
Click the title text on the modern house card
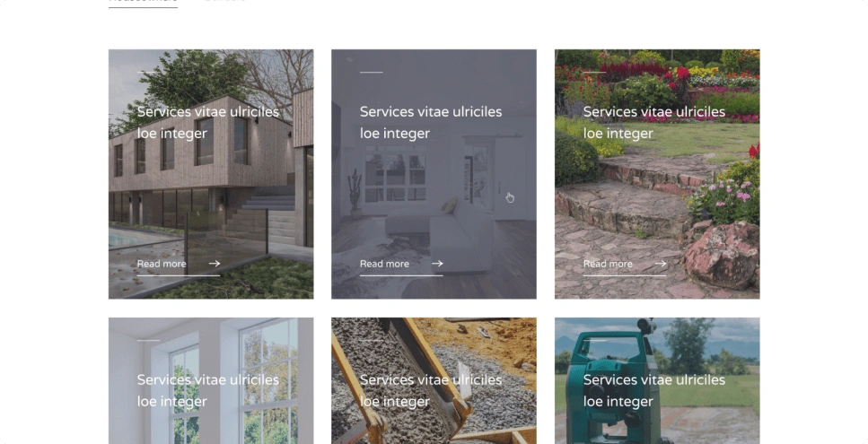pyautogui.click(x=208, y=122)
